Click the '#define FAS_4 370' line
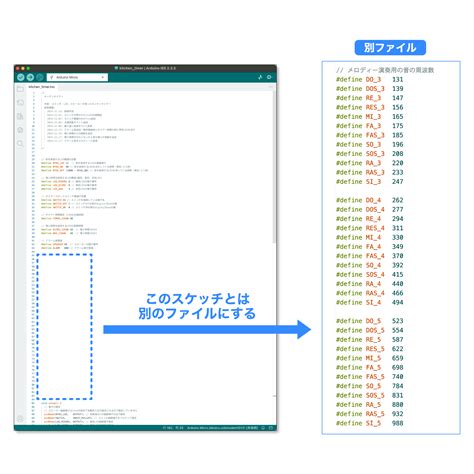The image size is (474, 474). [x=369, y=256]
